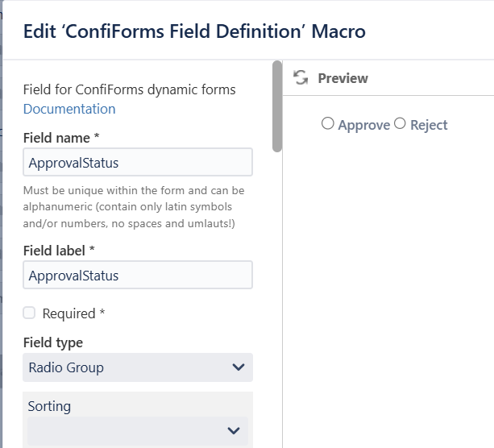Select the Reject radio button
The height and width of the screenshot is (448, 494).
(x=400, y=124)
